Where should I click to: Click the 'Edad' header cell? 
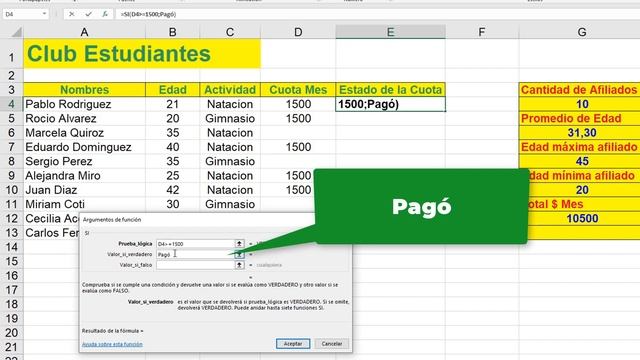[x=173, y=90]
